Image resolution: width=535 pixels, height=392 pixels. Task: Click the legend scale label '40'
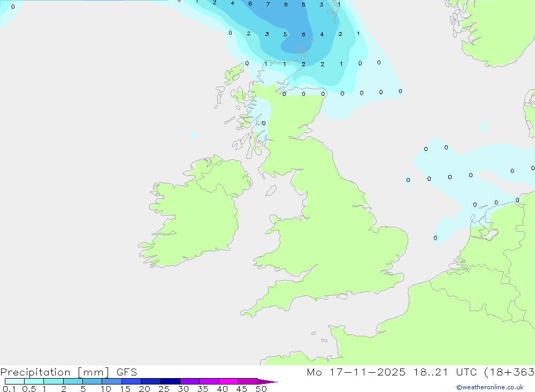[222, 389]
